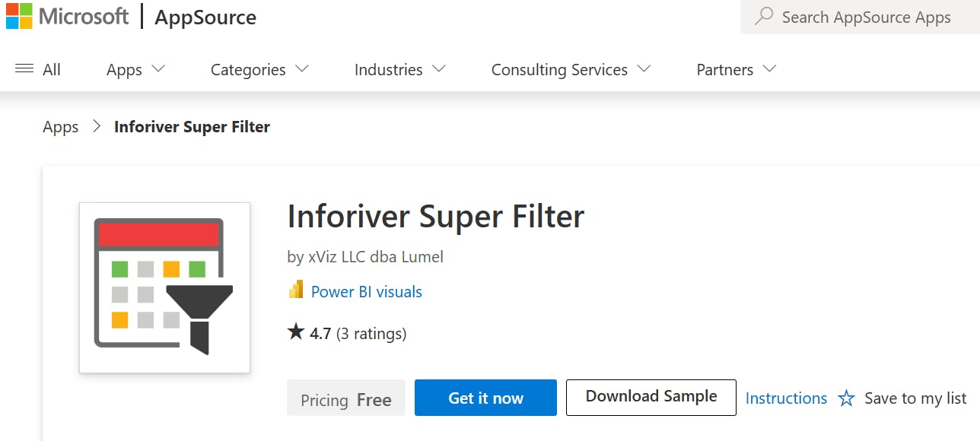Image resolution: width=980 pixels, height=441 pixels.
Task: Go to Apps breadcrumb link
Action: pyautogui.click(x=61, y=127)
